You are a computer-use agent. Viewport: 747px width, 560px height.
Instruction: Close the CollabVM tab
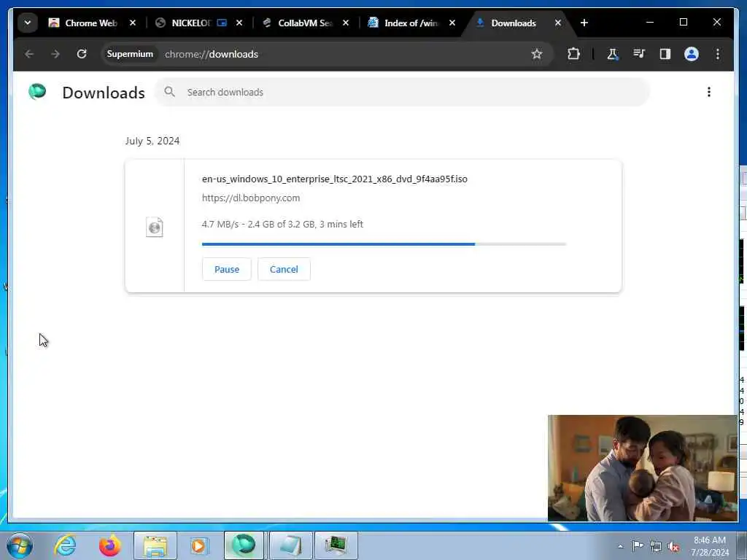(x=346, y=23)
